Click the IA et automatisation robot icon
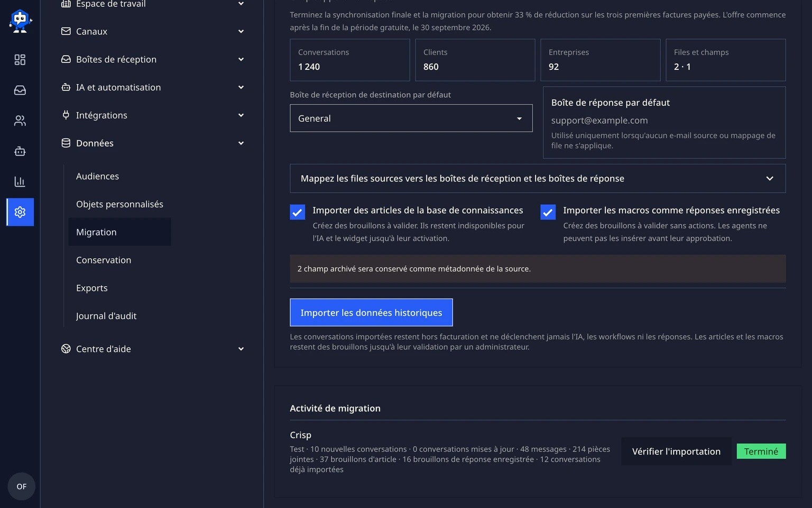Image resolution: width=812 pixels, height=508 pixels. (x=66, y=87)
